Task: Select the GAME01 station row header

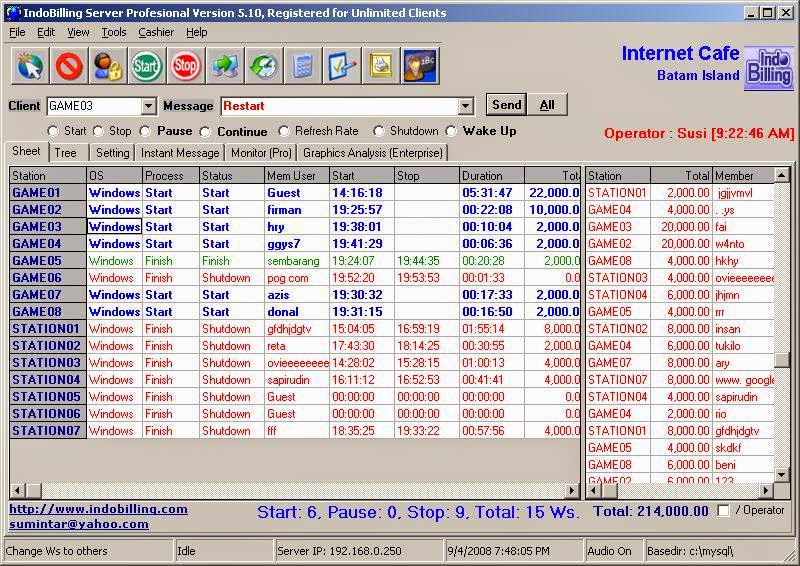Action: pos(48,193)
